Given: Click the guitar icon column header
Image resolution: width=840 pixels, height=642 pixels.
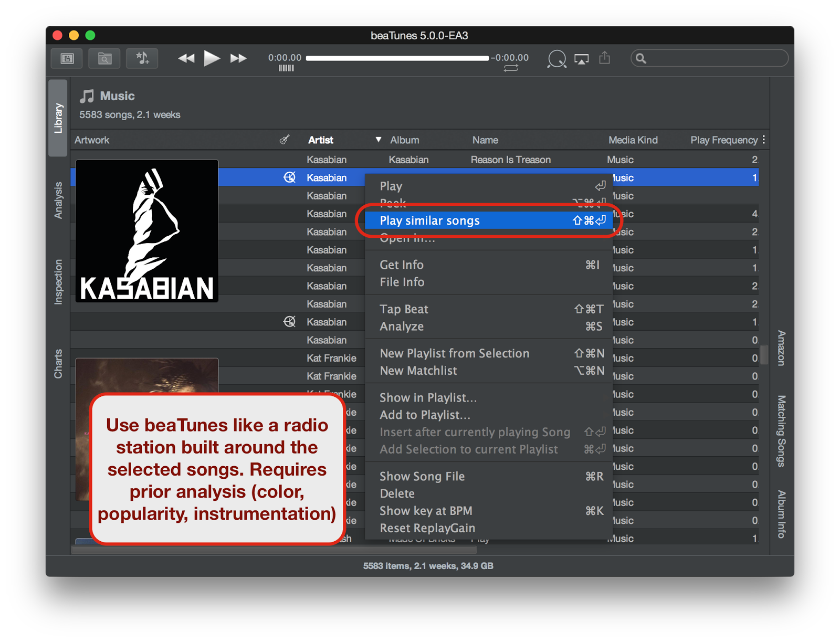Looking at the screenshot, I should click(285, 140).
